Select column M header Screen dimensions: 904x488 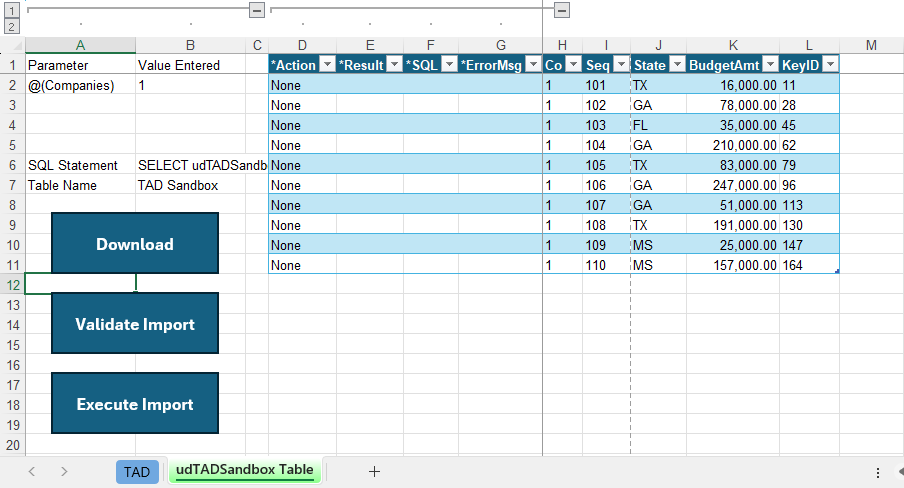pyautogui.click(x=871, y=45)
